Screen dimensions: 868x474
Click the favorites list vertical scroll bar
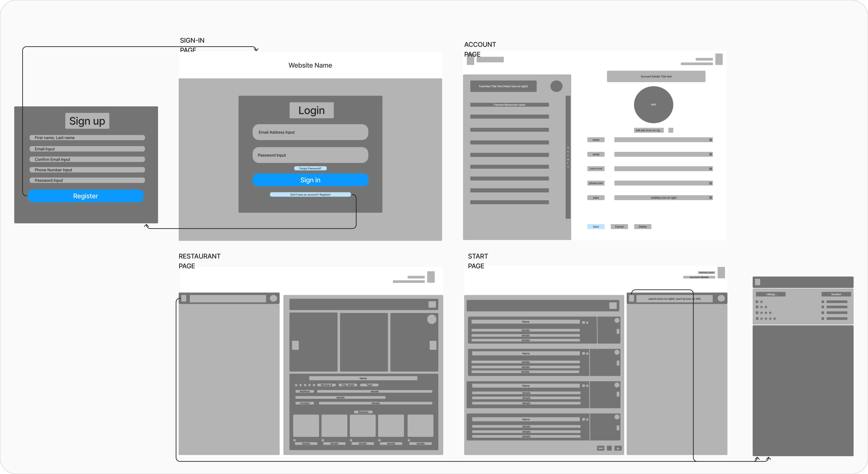click(x=568, y=157)
